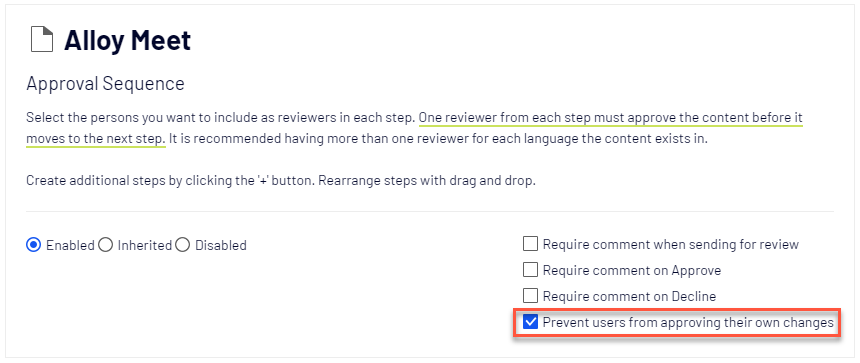Click the underlined 'One reviewer from each step' sentence
This screenshot has width=860, height=363.
tap(611, 118)
